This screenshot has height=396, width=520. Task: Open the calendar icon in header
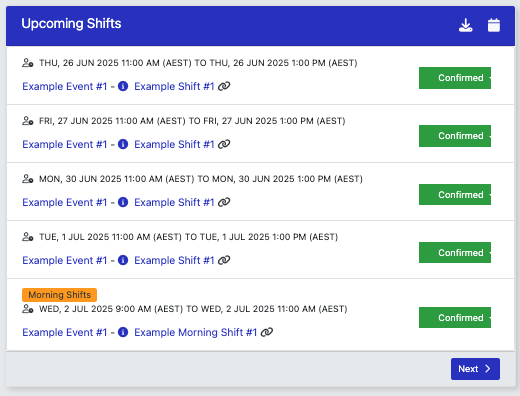point(494,25)
